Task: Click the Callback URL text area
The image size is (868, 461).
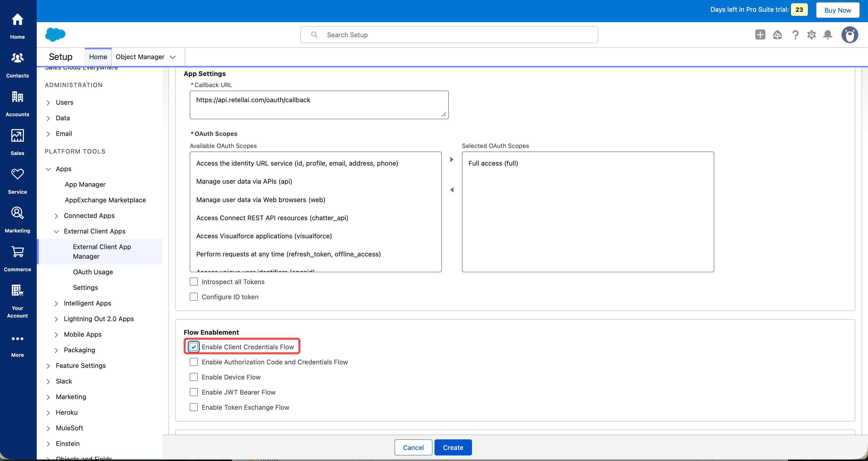Action: 319,105
